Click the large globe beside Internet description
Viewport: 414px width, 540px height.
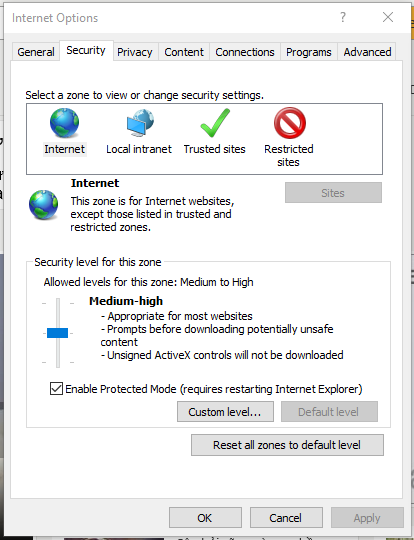(x=43, y=205)
